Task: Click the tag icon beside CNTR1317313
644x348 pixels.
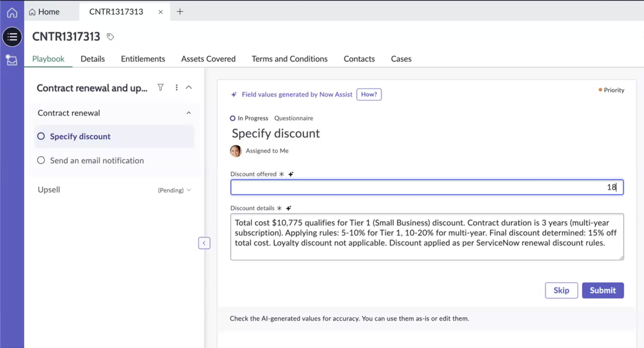Action: coord(110,36)
